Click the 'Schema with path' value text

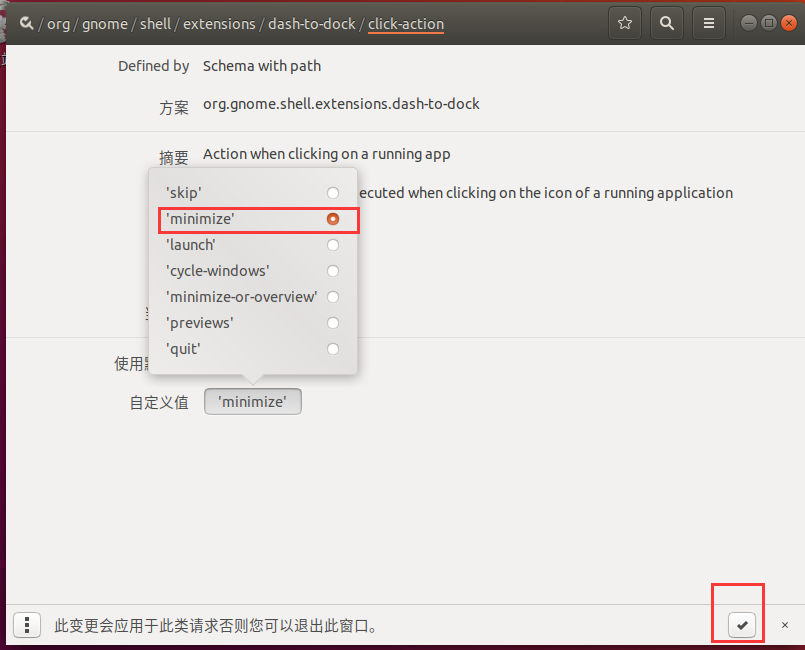tap(262, 66)
